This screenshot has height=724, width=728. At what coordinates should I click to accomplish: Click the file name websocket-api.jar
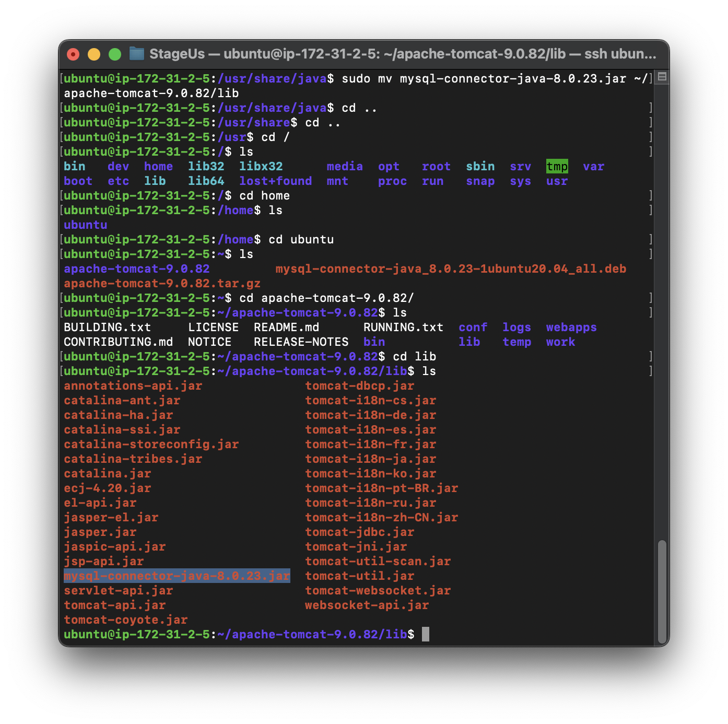click(367, 605)
